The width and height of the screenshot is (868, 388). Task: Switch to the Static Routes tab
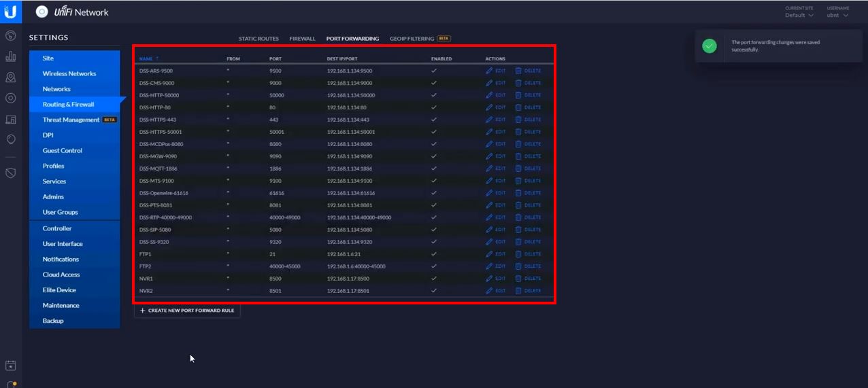tap(258, 39)
